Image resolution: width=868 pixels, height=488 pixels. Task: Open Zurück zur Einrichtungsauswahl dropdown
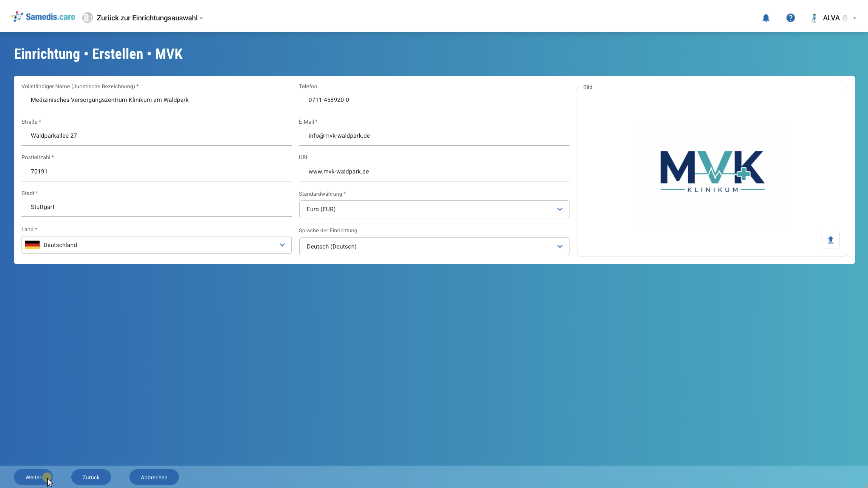tap(149, 18)
